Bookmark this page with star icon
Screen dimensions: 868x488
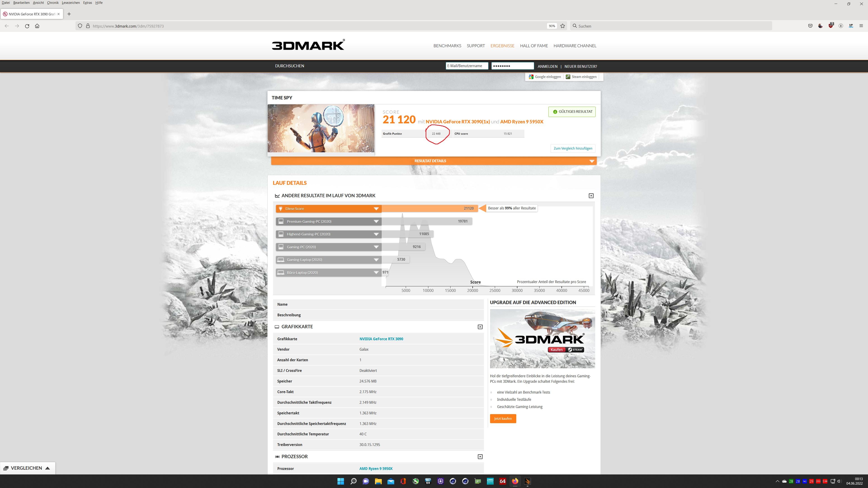coord(562,26)
